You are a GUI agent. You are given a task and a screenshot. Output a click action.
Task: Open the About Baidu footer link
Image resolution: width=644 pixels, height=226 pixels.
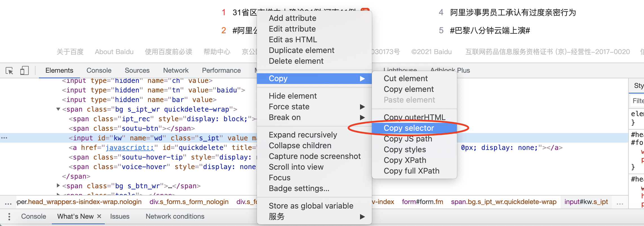tap(114, 52)
